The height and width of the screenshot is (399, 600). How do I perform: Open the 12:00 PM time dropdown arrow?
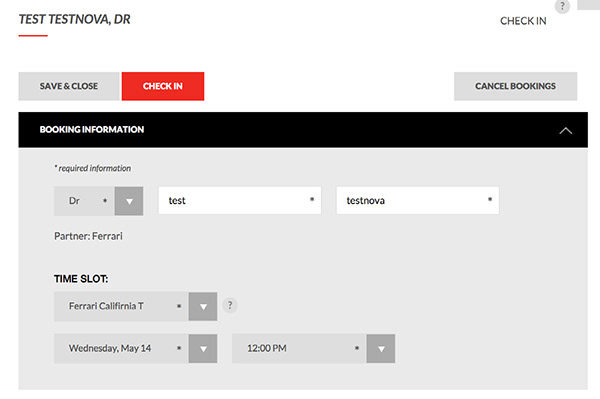pos(381,349)
